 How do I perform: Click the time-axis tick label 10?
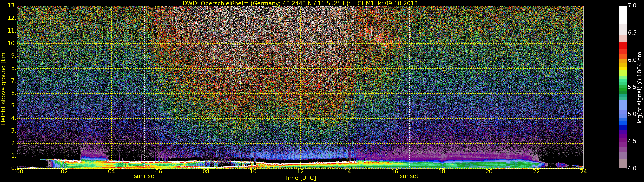(253, 172)
